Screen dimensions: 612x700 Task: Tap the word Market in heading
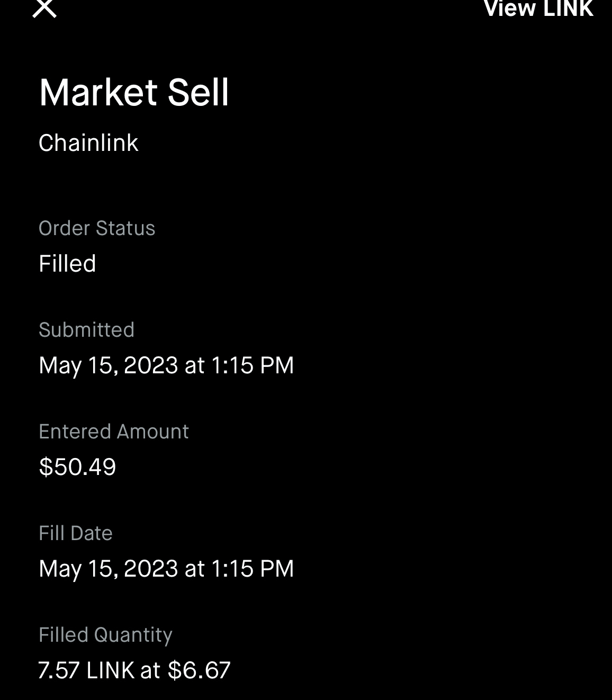(x=98, y=93)
